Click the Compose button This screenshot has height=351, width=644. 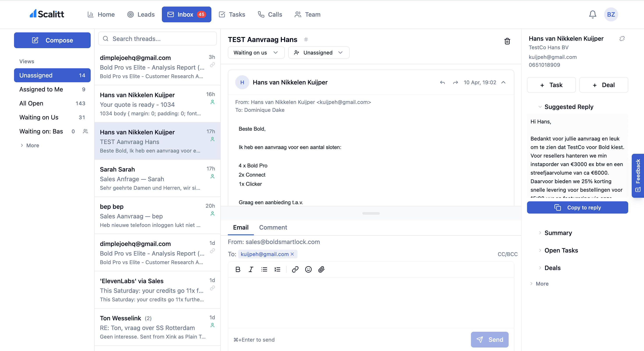point(52,40)
